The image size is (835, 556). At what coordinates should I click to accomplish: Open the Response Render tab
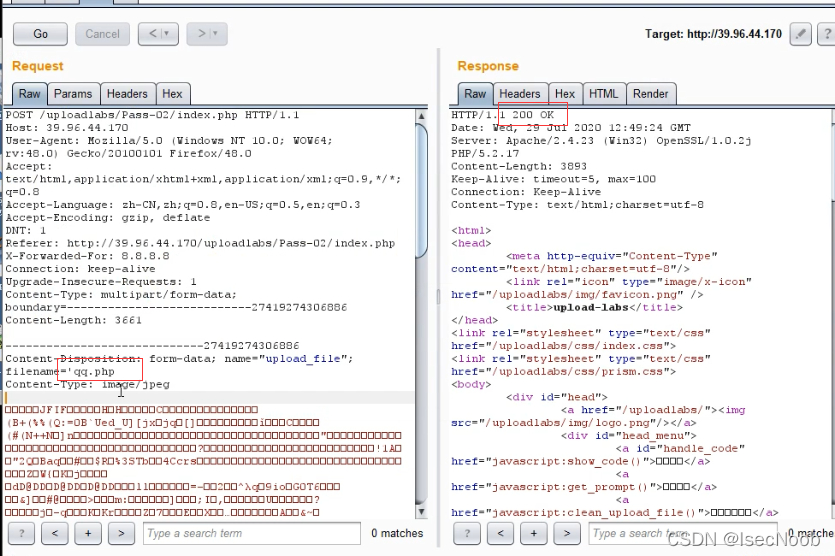651,94
